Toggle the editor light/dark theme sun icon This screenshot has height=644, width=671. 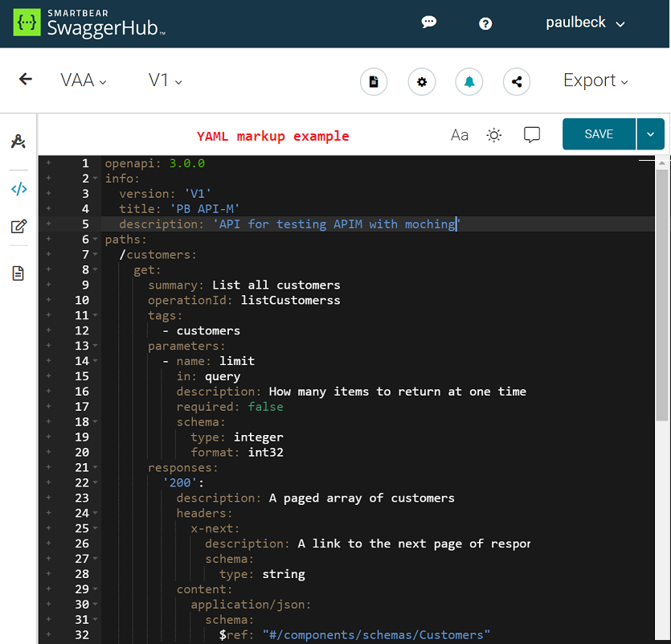click(494, 135)
